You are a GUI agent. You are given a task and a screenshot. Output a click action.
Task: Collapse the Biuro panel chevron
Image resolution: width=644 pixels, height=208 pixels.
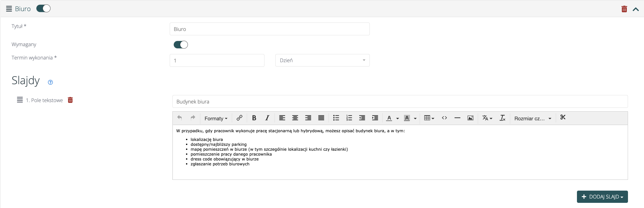(x=636, y=9)
